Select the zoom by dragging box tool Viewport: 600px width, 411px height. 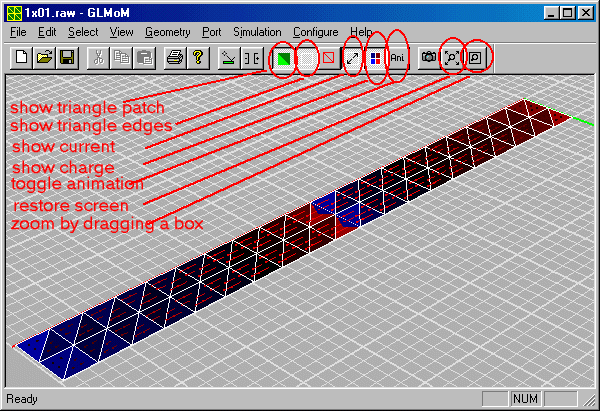tap(475, 58)
